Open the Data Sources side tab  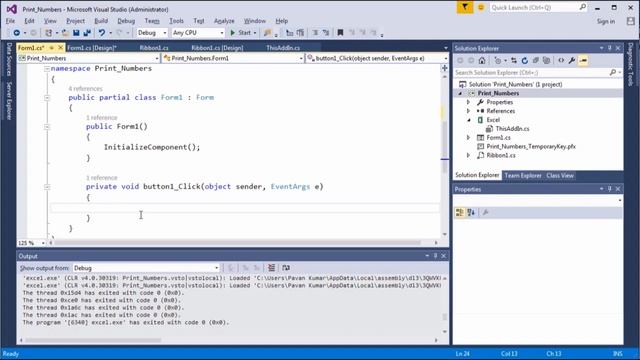(x=9, y=60)
